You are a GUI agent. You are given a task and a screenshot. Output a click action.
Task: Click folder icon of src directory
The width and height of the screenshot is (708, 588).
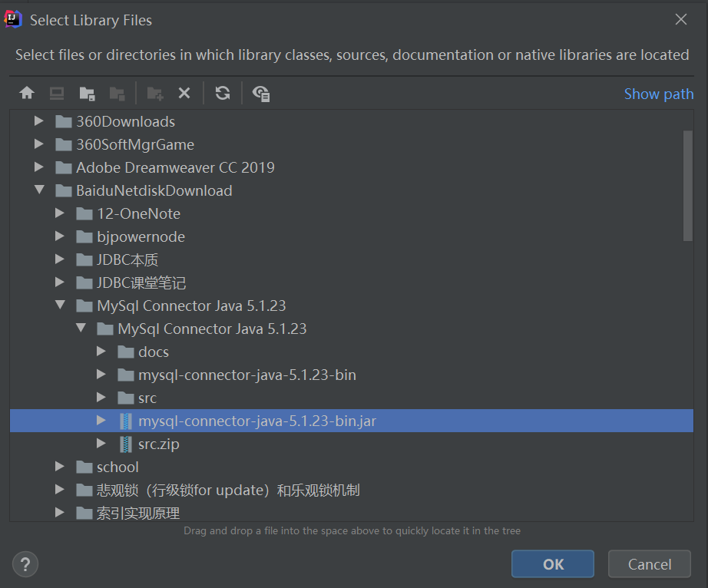(x=125, y=398)
